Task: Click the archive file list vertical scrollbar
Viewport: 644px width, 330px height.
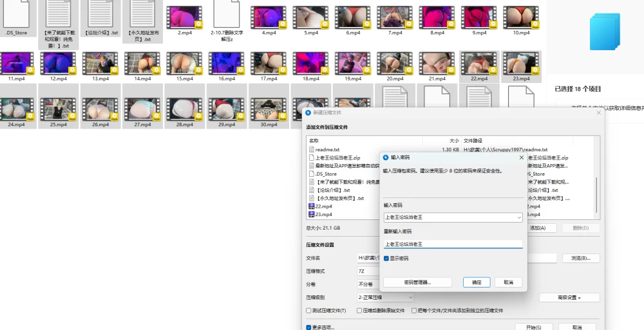Action: coord(596,194)
